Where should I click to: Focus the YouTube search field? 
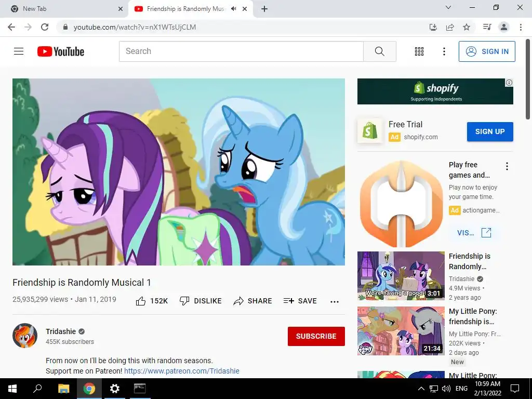(241, 51)
